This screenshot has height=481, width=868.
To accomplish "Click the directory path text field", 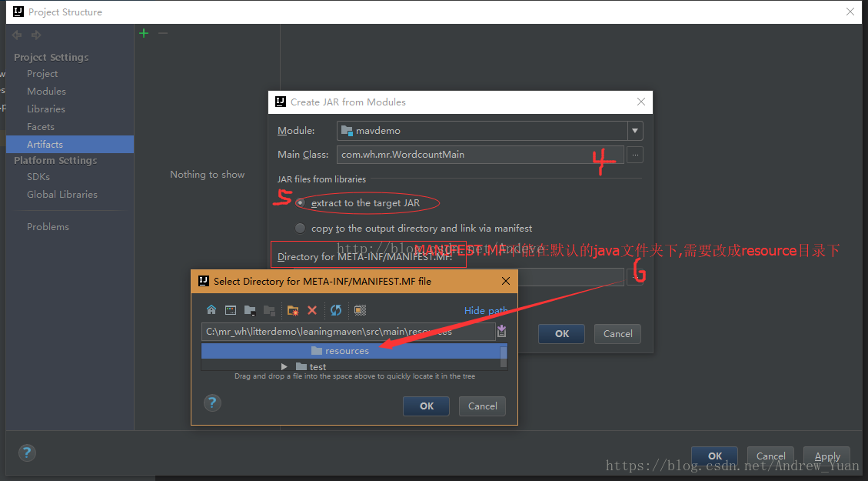I will point(348,332).
